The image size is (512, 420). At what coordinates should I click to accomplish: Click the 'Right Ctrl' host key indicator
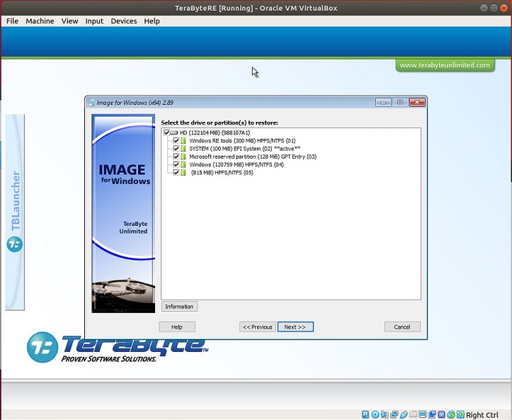[482, 415]
